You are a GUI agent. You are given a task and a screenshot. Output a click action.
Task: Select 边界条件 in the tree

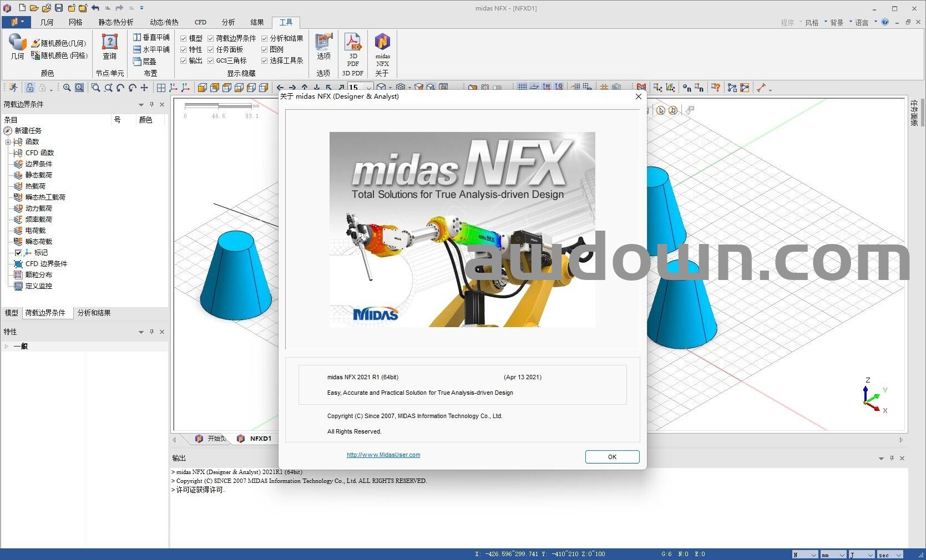point(38,164)
